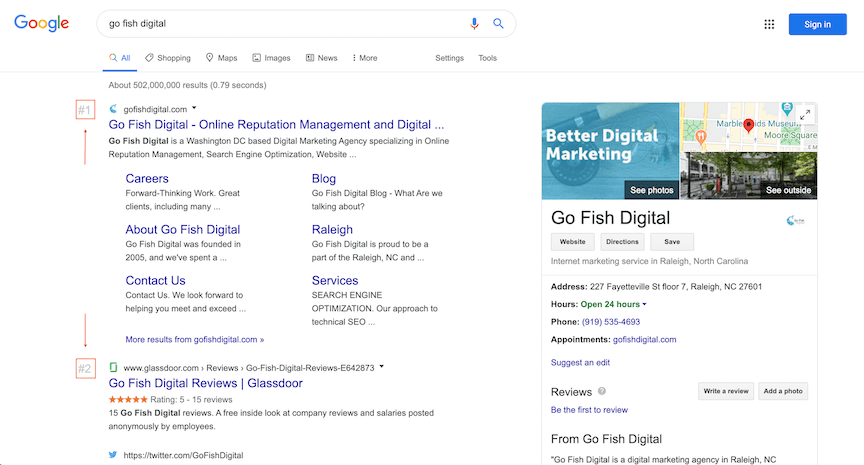Open search Tools

487,58
